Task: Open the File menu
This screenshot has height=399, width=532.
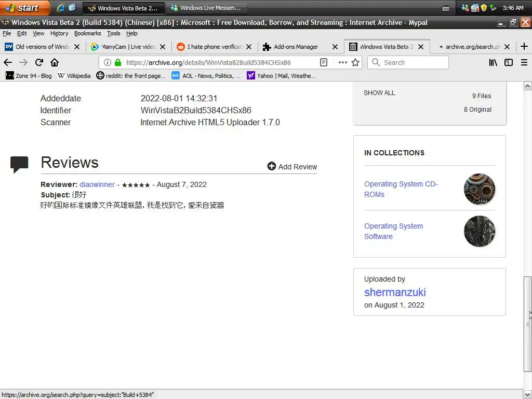Action: pyautogui.click(x=7, y=33)
